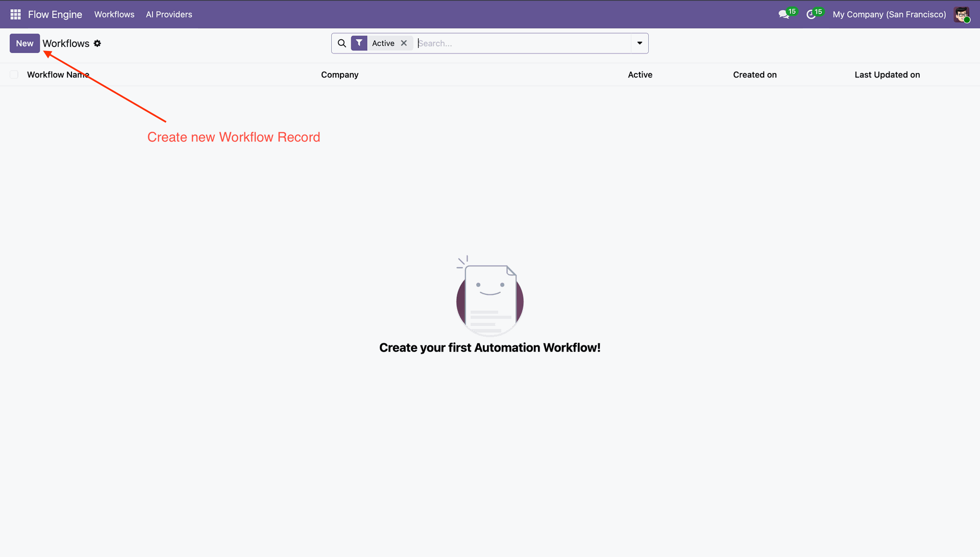
Task: Sort by Last Updated on column
Action: [x=887, y=74]
